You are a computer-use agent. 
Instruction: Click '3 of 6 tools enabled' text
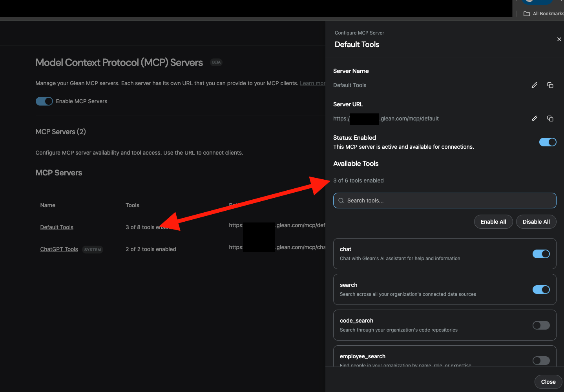(x=358, y=181)
